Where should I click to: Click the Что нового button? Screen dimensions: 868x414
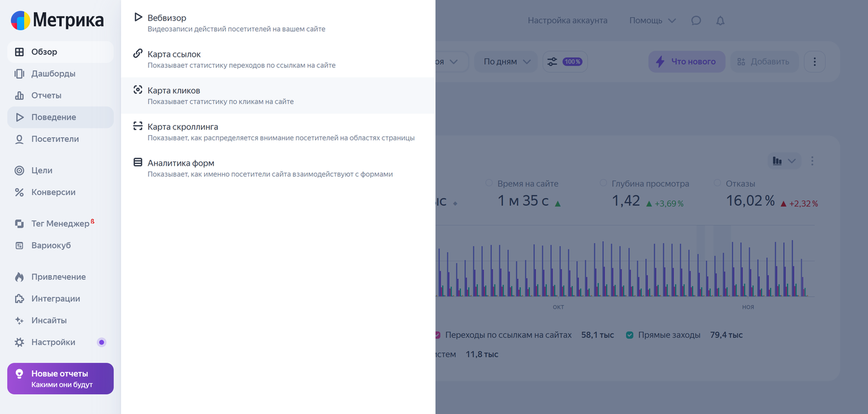[x=687, y=62]
